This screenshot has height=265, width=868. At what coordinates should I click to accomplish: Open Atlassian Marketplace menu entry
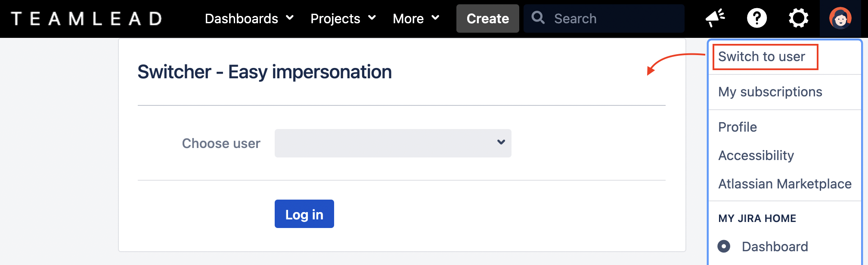click(785, 184)
